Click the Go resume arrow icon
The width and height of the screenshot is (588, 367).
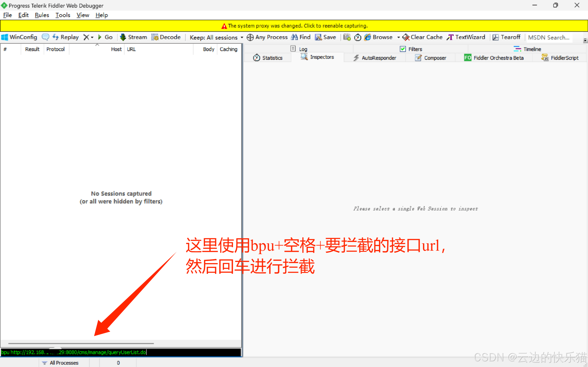tap(100, 37)
